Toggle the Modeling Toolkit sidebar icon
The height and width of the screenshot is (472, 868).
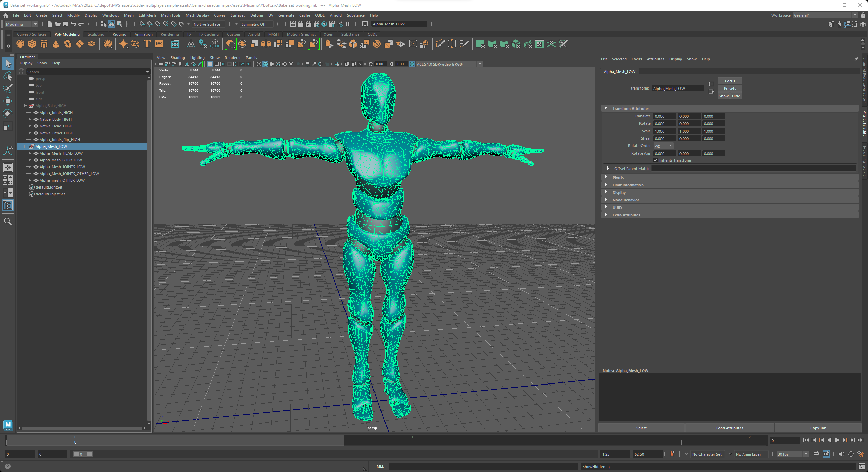831,24
